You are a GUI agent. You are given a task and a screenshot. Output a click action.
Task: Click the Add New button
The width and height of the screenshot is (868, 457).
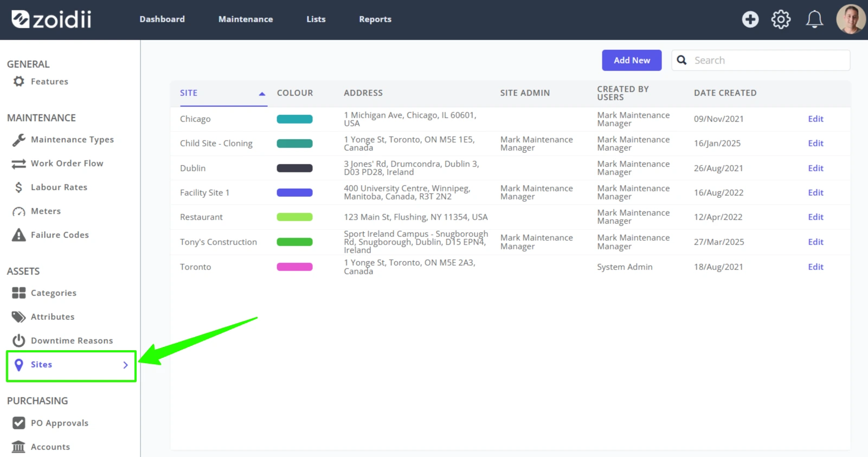632,60
